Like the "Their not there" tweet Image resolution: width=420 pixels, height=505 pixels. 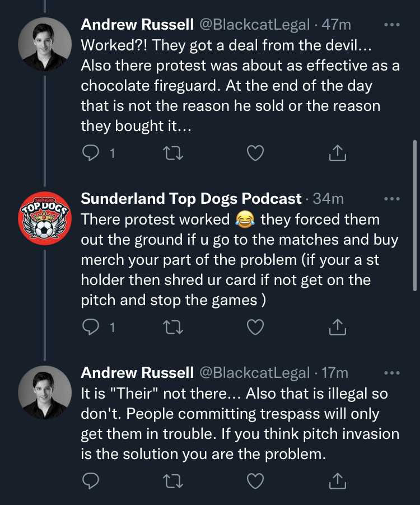pos(255,480)
